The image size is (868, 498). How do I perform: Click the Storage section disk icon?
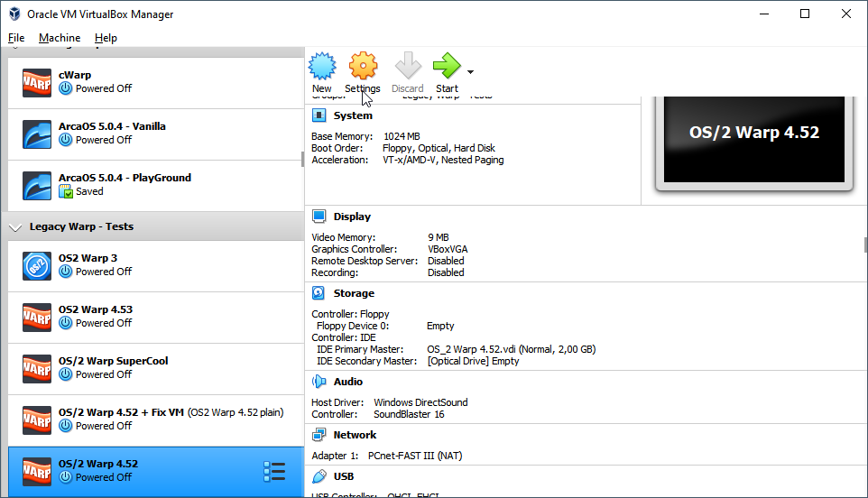[x=319, y=293]
